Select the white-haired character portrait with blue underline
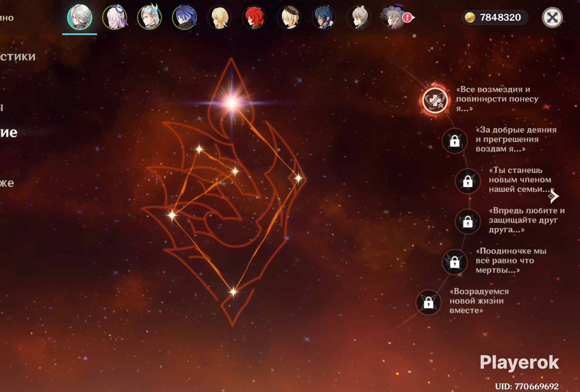The height and width of the screenshot is (392, 580). 80,17
